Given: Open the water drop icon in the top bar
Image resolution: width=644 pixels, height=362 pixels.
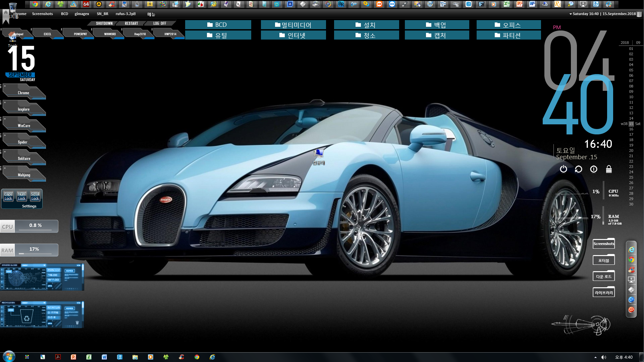Looking at the screenshot, I should pyautogui.click(x=137, y=4).
